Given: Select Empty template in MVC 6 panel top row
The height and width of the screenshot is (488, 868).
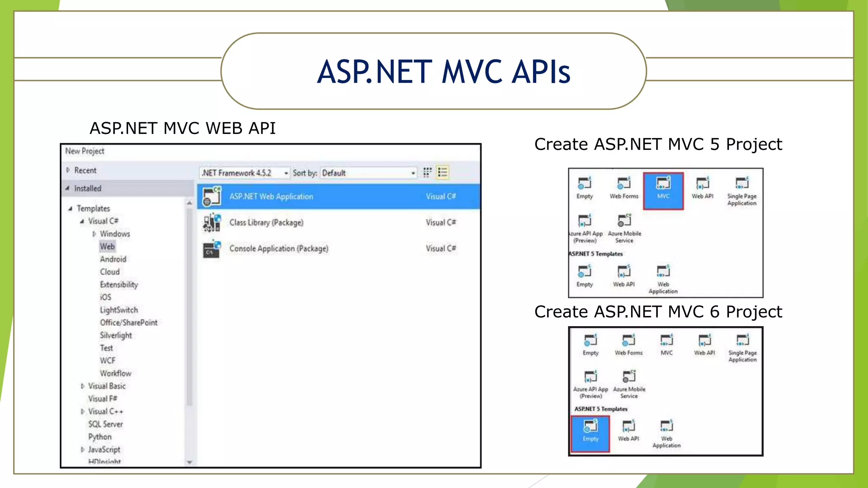Looking at the screenshot, I should (590, 345).
